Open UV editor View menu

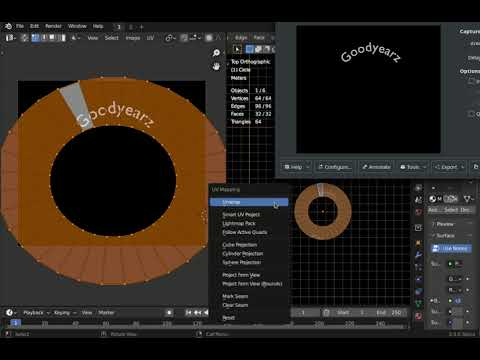pyautogui.click(x=93, y=38)
